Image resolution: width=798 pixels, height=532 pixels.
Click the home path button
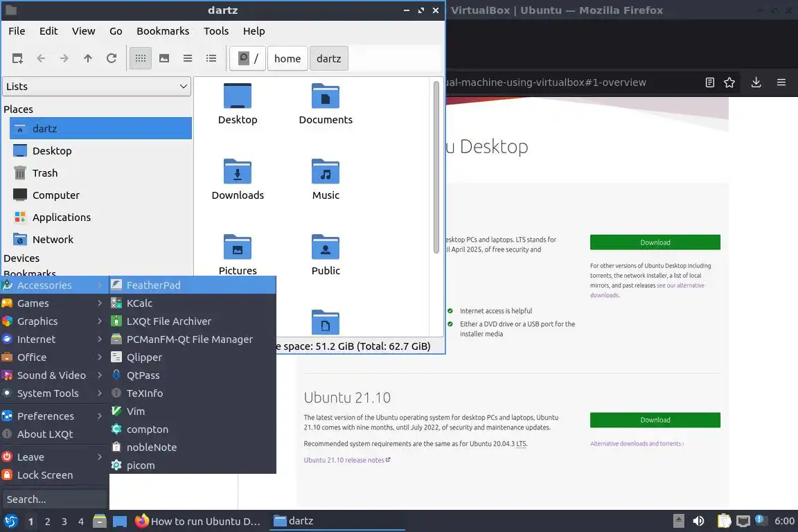click(x=287, y=59)
